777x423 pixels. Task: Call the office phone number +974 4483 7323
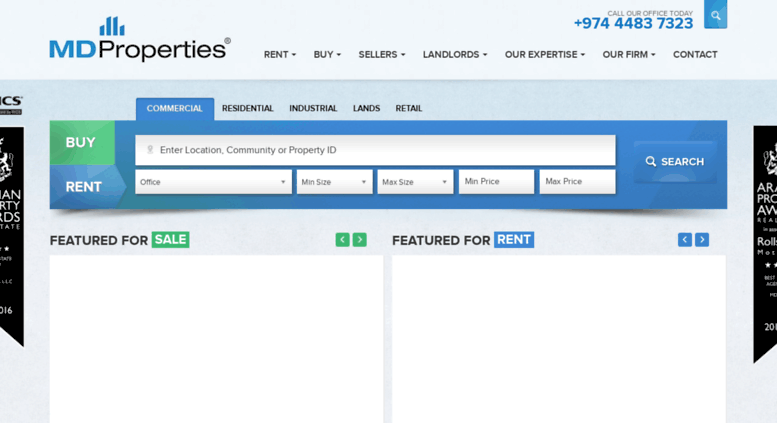(x=633, y=23)
